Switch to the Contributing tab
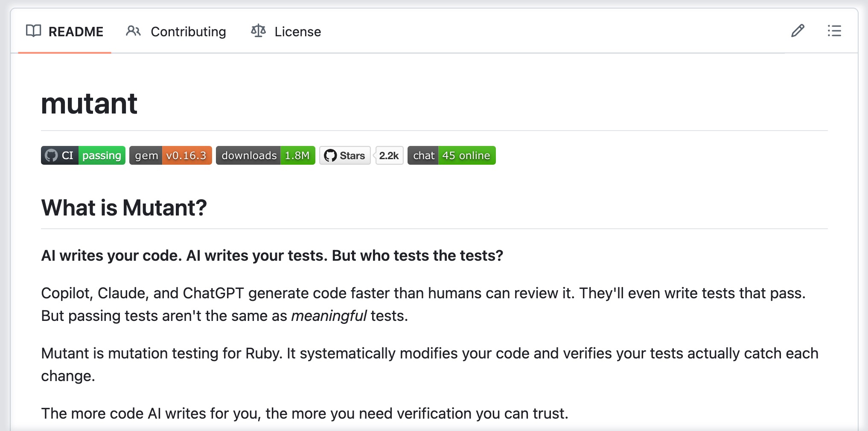 point(176,32)
